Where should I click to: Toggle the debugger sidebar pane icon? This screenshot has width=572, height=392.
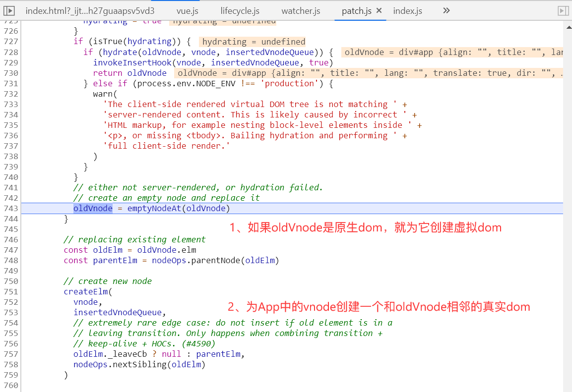tap(563, 11)
